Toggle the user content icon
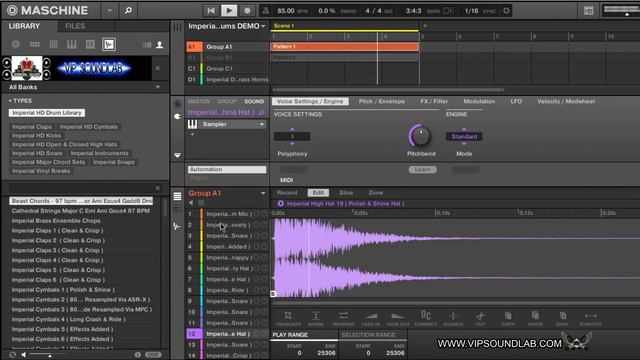 tap(160, 44)
